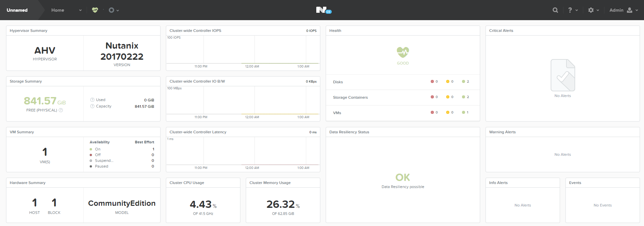Viewport: 644px width, 226px height.
Task: Click the On availability row in VM Summary
Action: click(122, 149)
